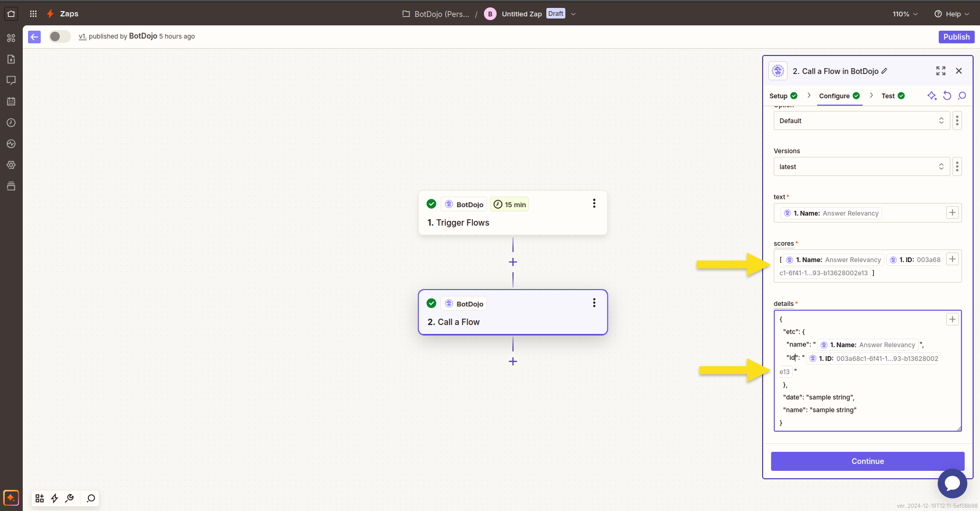
Task: Open the Zaps menu item
Action: coord(69,14)
